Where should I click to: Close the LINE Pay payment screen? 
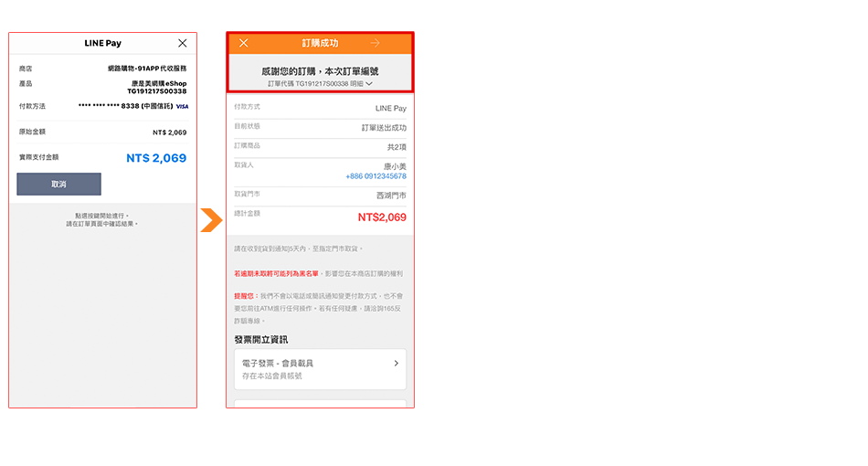[182, 43]
